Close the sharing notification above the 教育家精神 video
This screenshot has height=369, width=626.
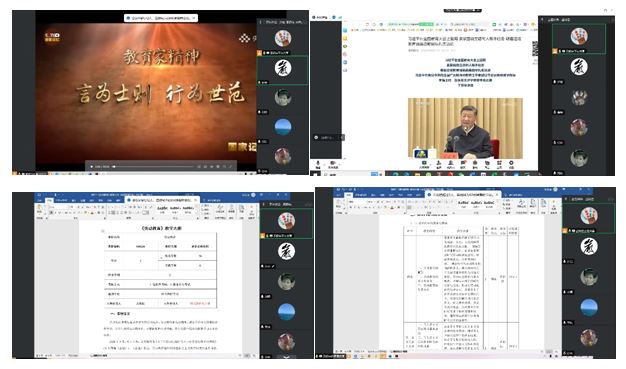[x=194, y=18]
